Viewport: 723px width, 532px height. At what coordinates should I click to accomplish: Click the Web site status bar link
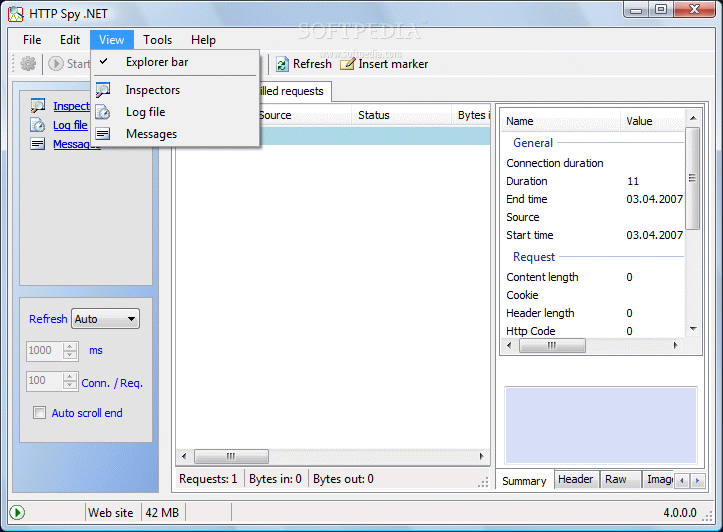tap(111, 513)
